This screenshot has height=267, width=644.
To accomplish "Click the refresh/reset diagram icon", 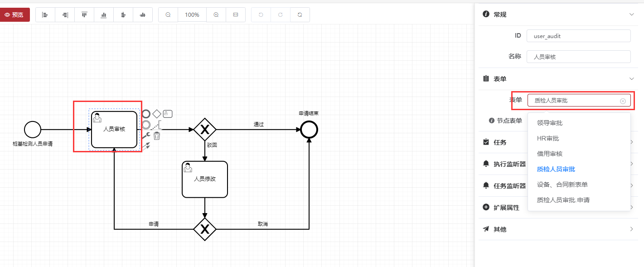I will 300,15.
